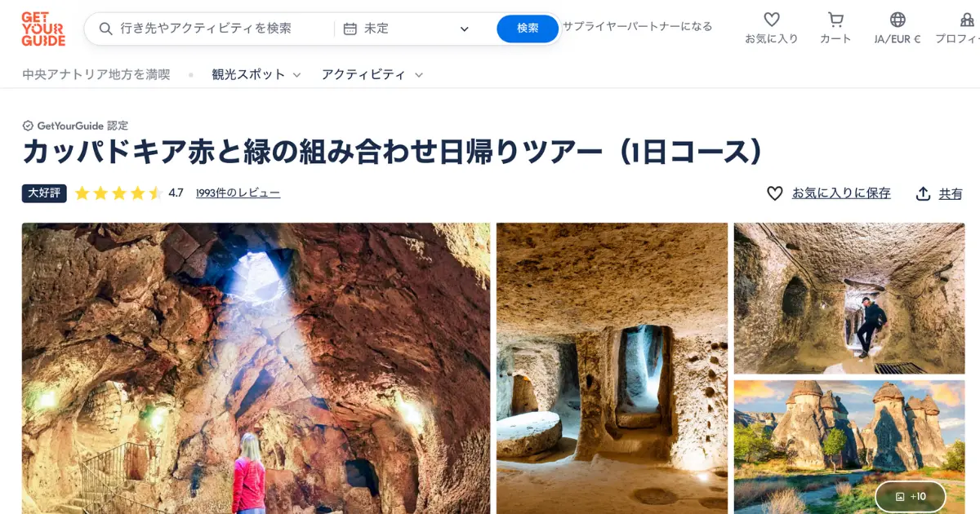Open the large cave light-beam photo

tap(256, 368)
